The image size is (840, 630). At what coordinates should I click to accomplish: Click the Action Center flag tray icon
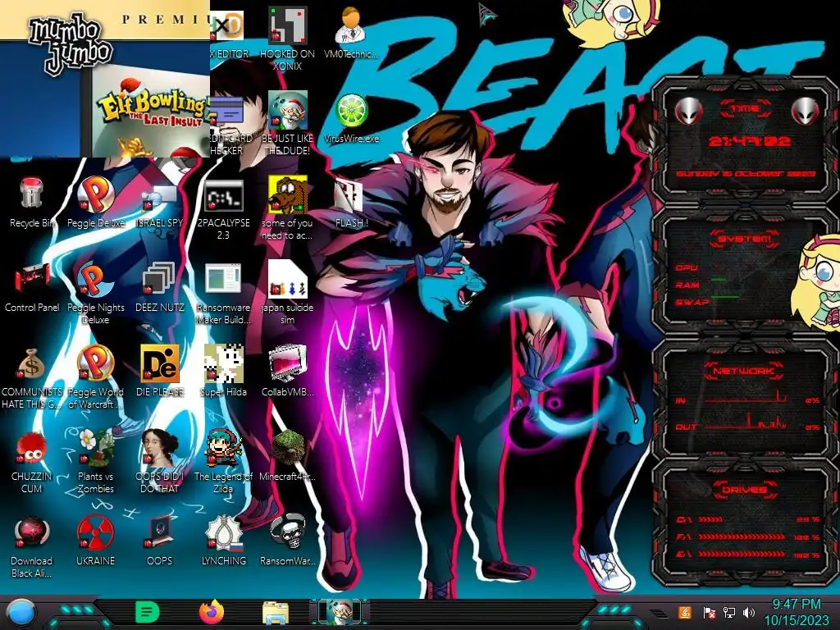click(709, 613)
